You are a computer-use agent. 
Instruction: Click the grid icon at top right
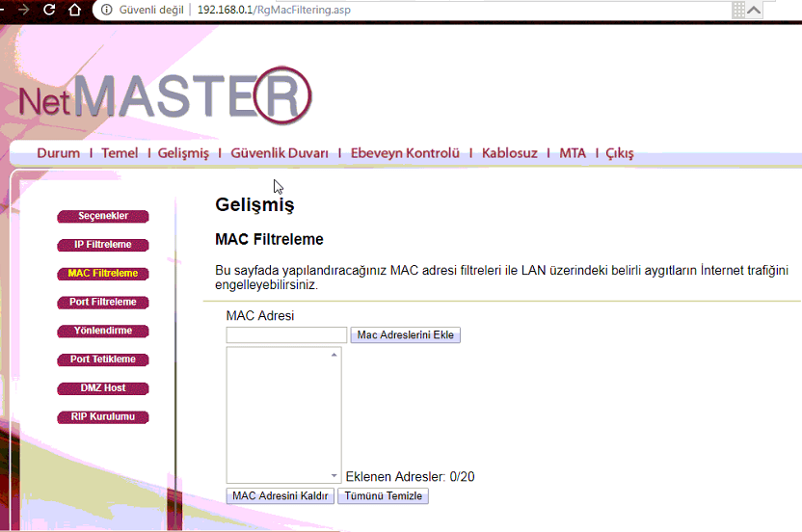[x=738, y=10]
